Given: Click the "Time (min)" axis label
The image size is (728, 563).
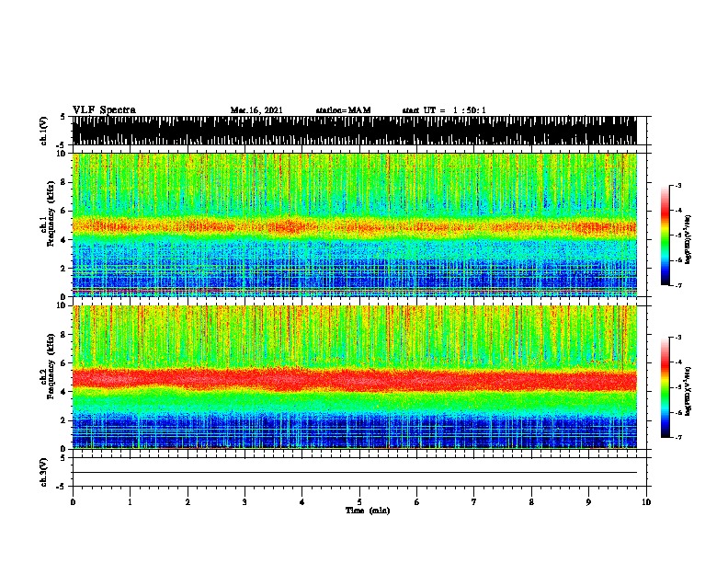Looking at the screenshot, I should [368, 511].
